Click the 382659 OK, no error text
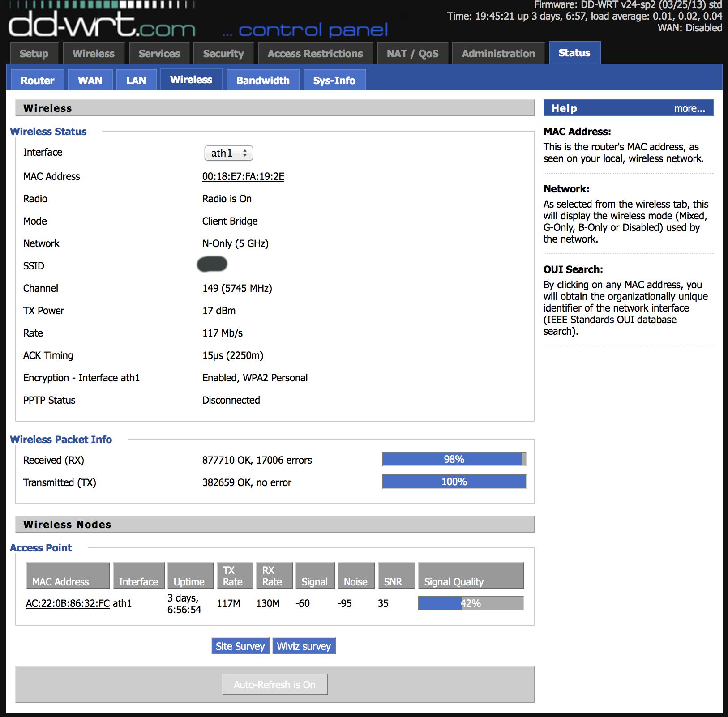Image resolution: width=728 pixels, height=717 pixels. click(x=247, y=482)
